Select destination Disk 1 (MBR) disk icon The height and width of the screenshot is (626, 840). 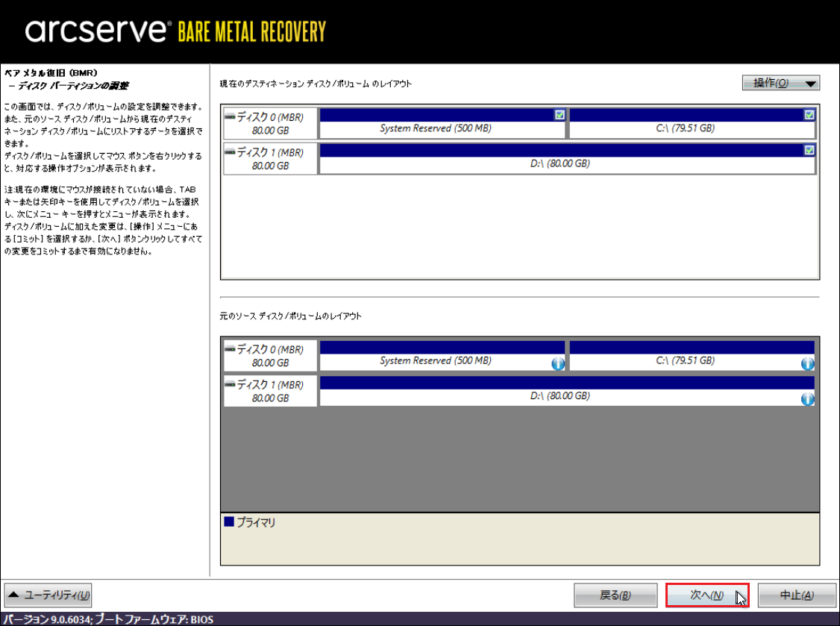click(x=230, y=152)
